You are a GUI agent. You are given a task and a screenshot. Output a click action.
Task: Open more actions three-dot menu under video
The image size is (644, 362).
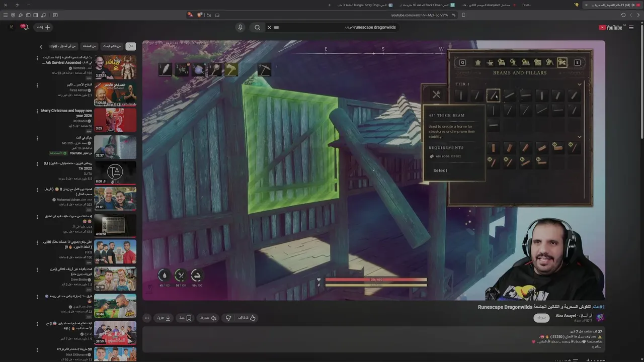pos(147,318)
